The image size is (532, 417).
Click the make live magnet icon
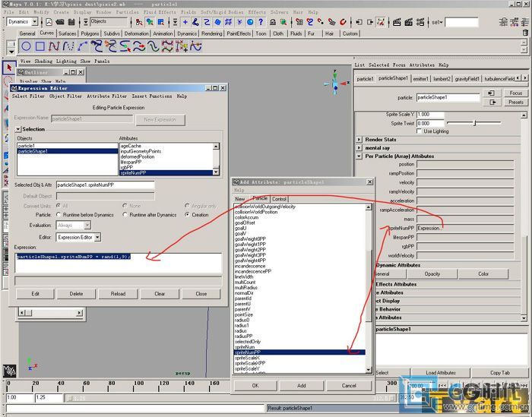click(x=343, y=22)
